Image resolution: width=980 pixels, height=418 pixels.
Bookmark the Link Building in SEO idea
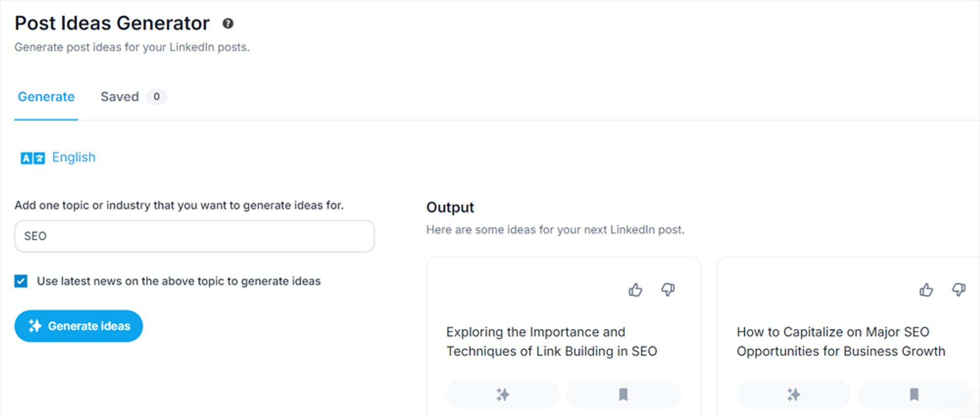(x=623, y=395)
